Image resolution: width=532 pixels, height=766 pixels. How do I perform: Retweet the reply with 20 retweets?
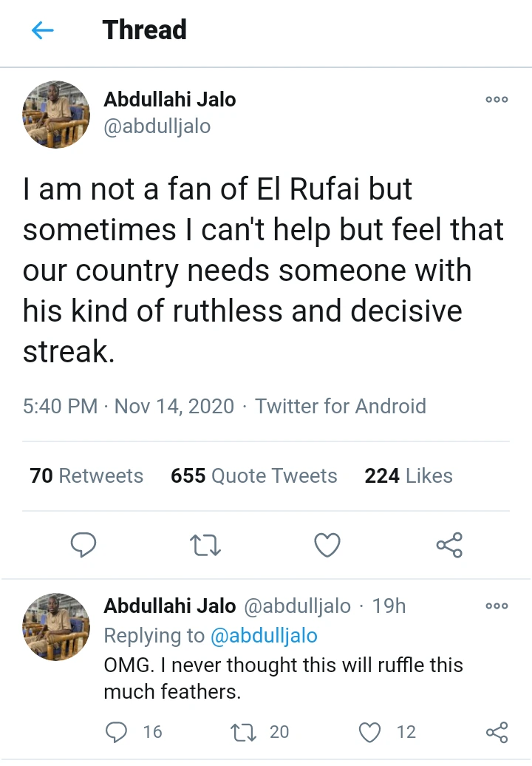(243, 732)
